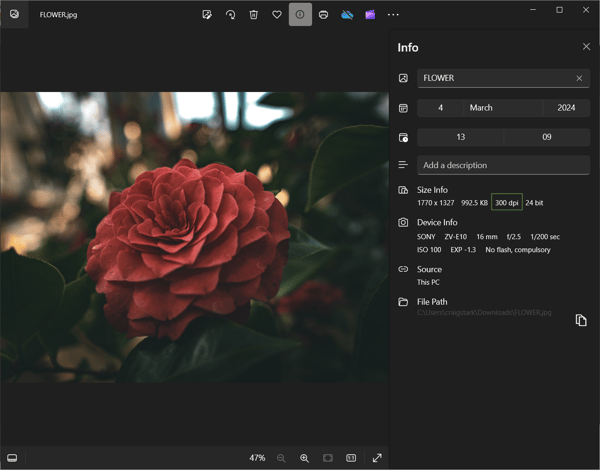Maximize the Photos window
600x470 pixels.
click(559, 10)
